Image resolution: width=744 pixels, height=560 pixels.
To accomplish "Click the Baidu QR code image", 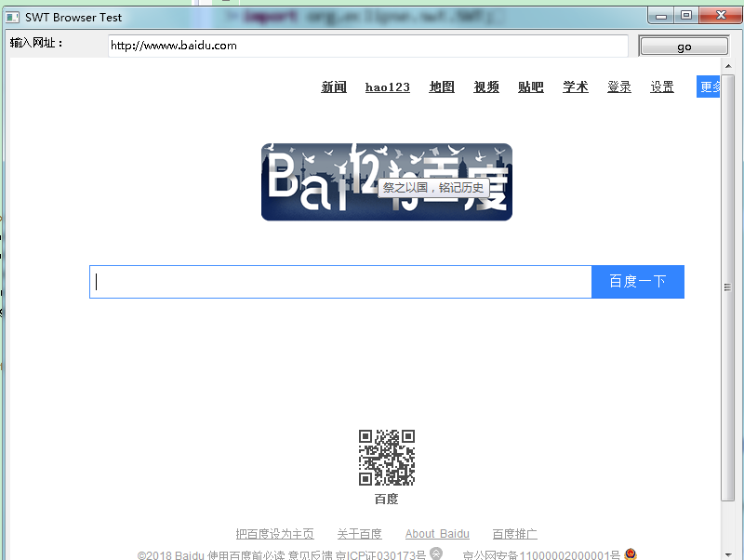I will point(387,458).
